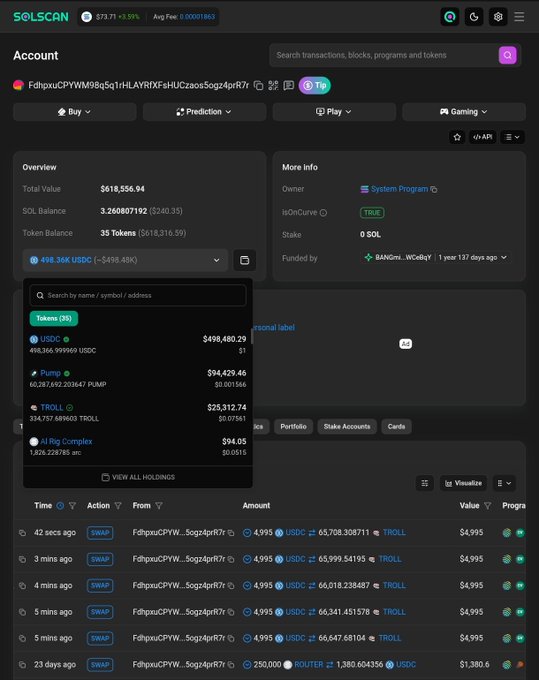Image resolution: width=539 pixels, height=680 pixels.
Task: Collapse the 498.36K USDC token dropdown
Action: [125, 260]
